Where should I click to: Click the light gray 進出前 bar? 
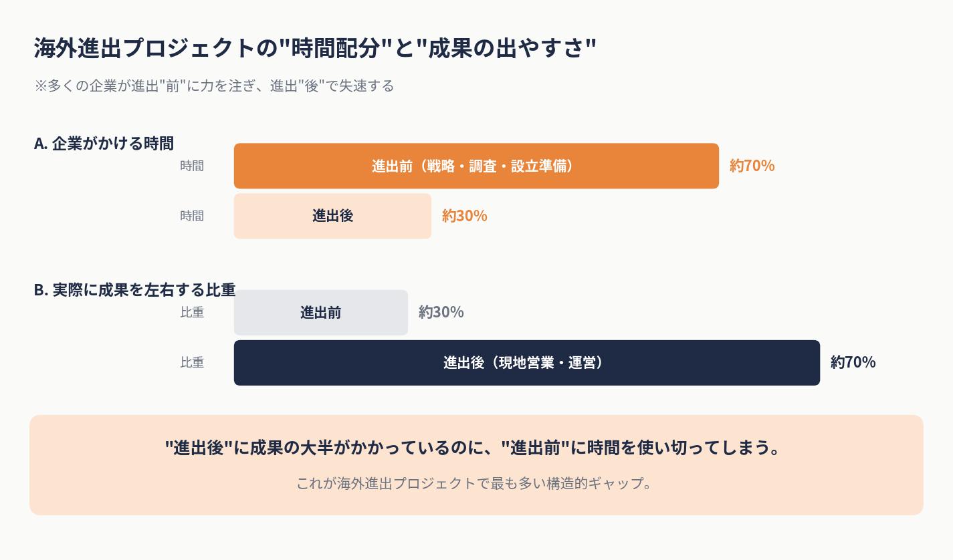click(320, 312)
